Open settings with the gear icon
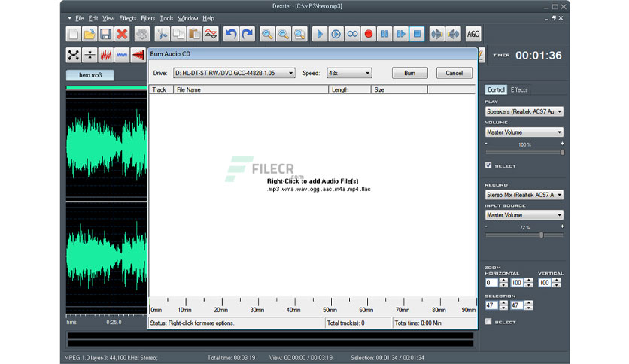This screenshot has width=629, height=364. coord(142,34)
